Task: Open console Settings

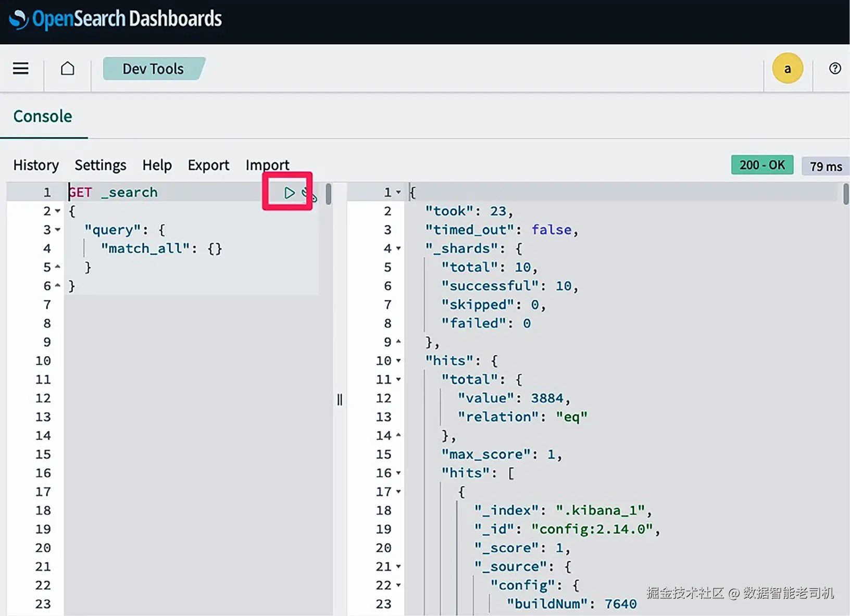Action: tap(101, 165)
